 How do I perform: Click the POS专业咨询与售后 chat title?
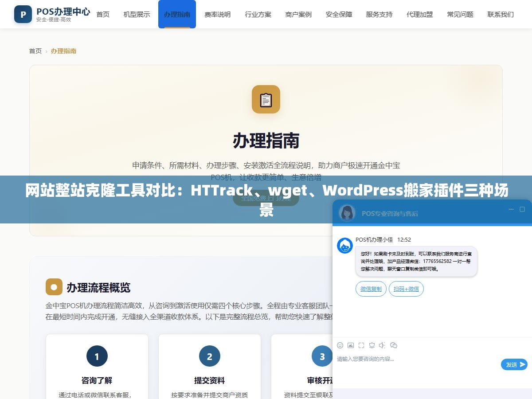pos(390,213)
